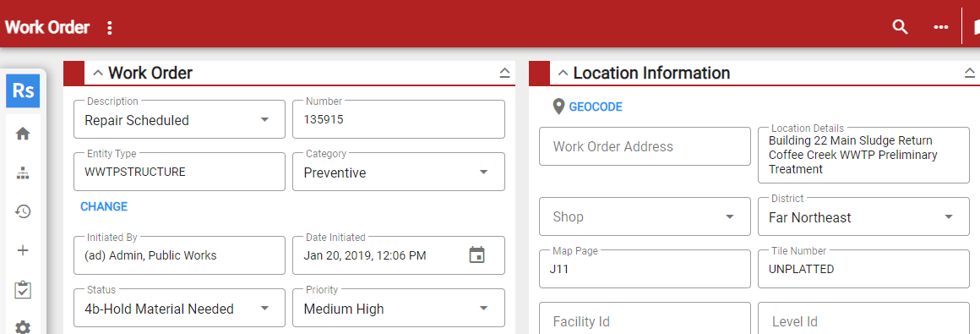Click the Tile Number field UNPLATTED
This screenshot has height=334, width=980.
863,269
